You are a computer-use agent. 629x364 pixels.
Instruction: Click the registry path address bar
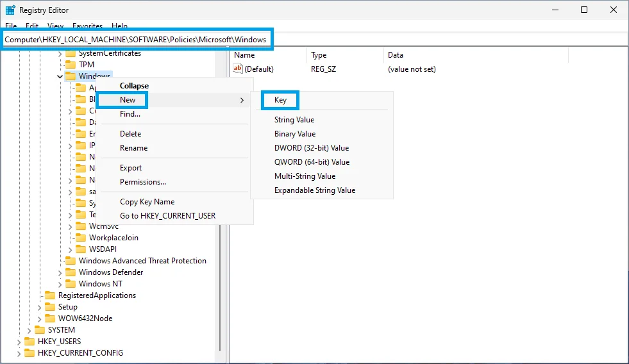[x=136, y=39]
